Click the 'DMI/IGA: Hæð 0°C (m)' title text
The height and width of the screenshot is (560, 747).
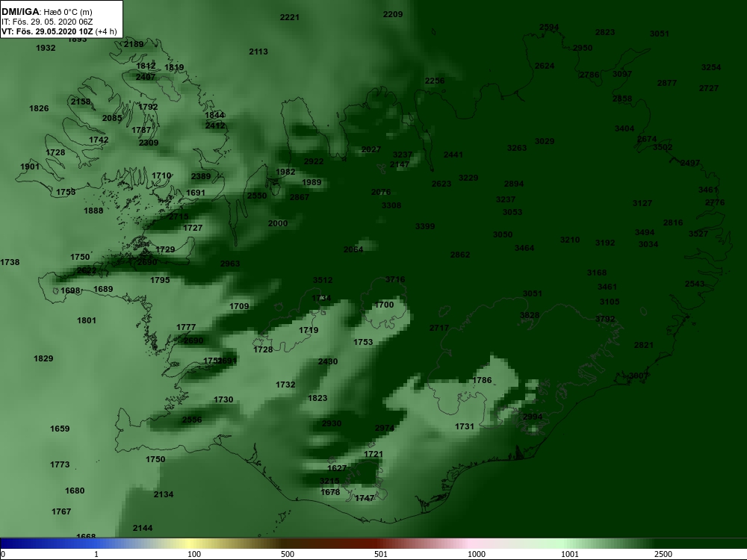point(46,12)
